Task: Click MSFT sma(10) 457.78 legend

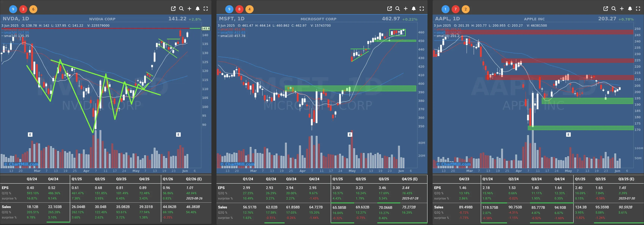Action: pyautogui.click(x=232, y=36)
